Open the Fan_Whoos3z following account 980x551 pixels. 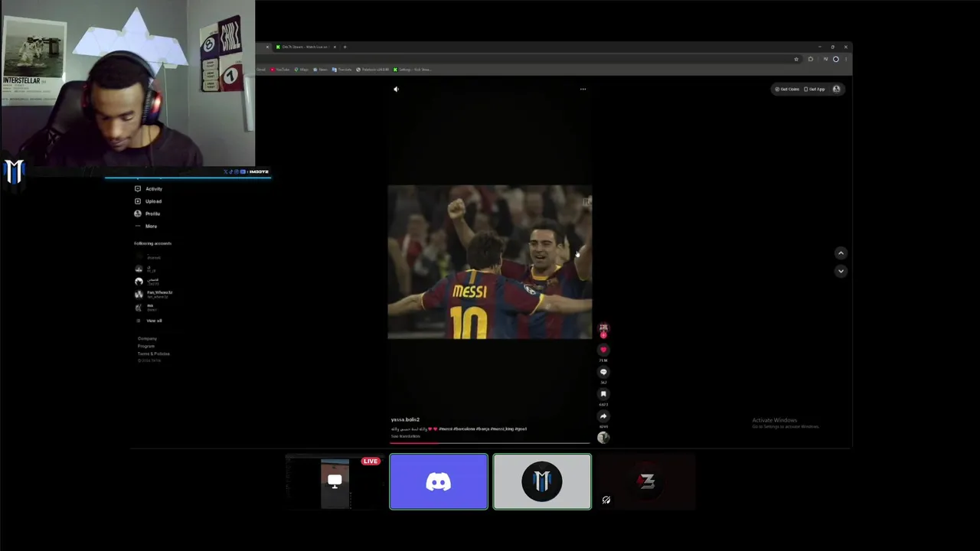[154, 294]
